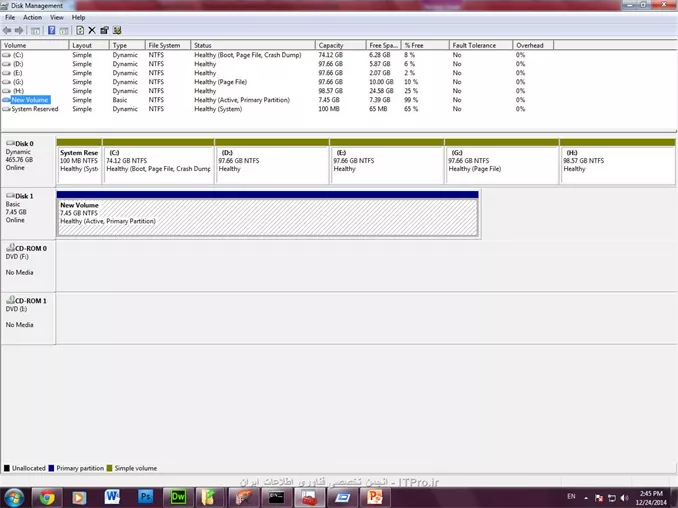Click the Properties toolbar icon

[x=104, y=30]
